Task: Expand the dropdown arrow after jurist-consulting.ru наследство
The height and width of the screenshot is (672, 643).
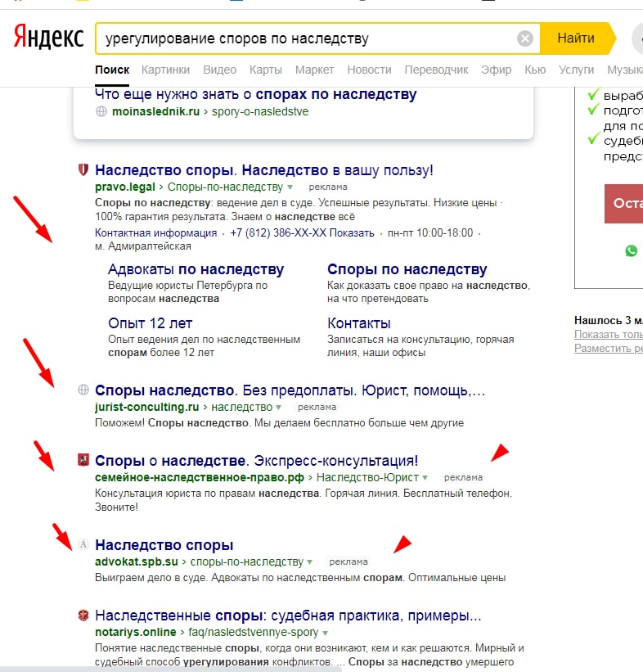Action: coord(279,407)
